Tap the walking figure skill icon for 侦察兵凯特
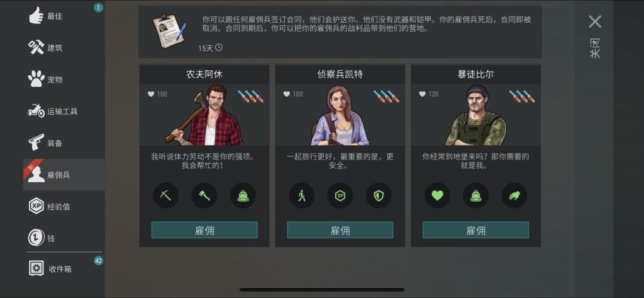644x298 pixels. (x=302, y=195)
